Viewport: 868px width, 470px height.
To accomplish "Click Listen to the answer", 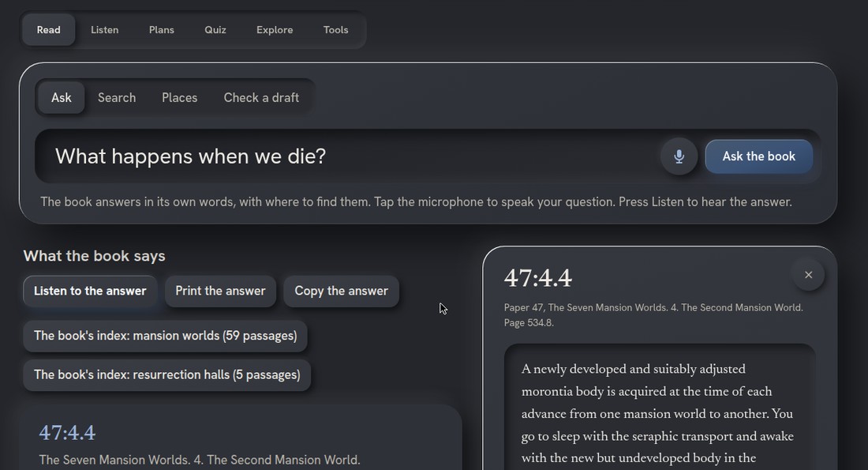I will point(90,291).
